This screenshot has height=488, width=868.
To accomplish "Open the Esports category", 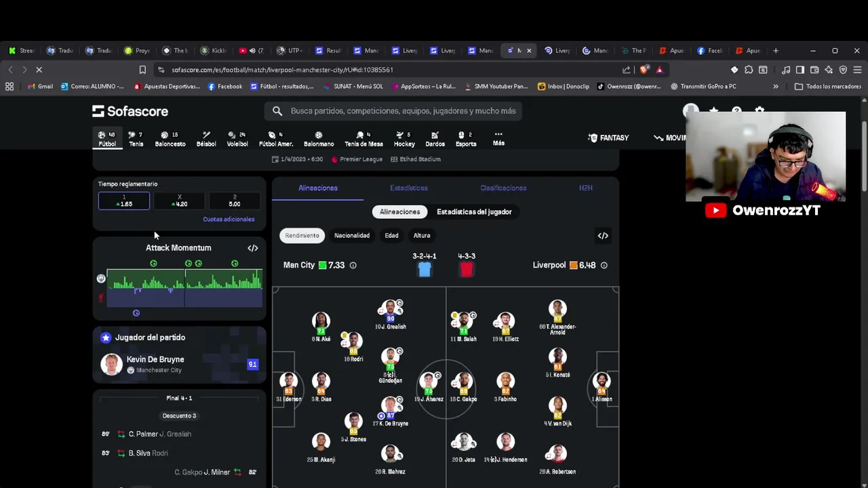I will tap(465, 139).
